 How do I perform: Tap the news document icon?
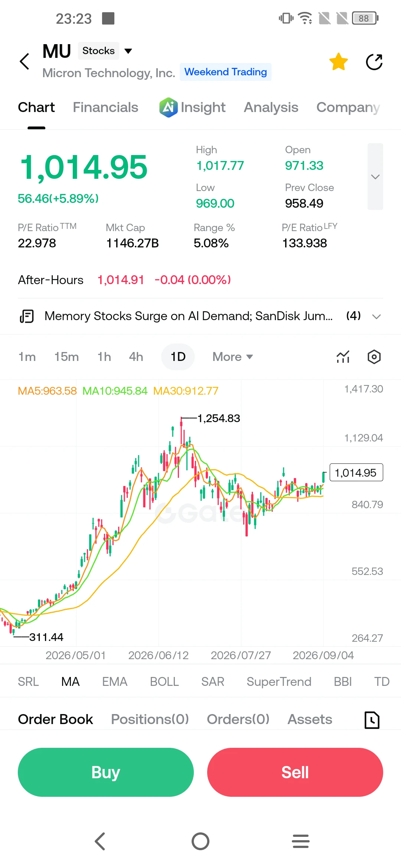pos(27,316)
